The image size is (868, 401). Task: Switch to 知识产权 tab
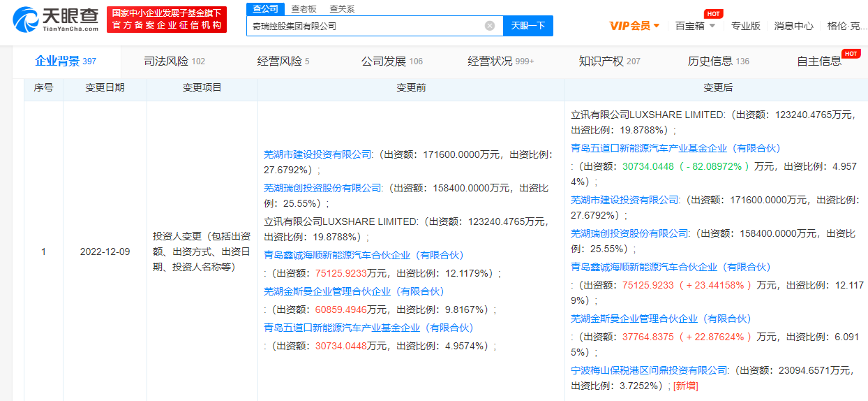click(609, 61)
